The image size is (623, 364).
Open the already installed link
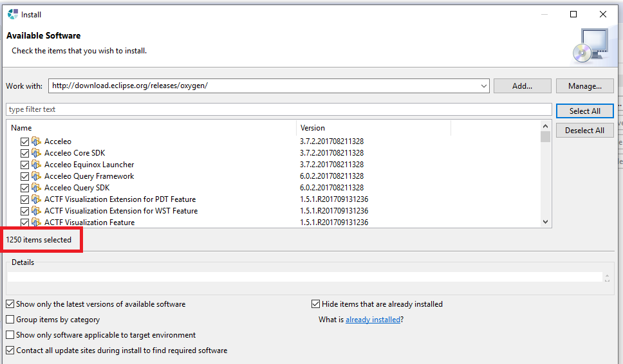(x=373, y=320)
